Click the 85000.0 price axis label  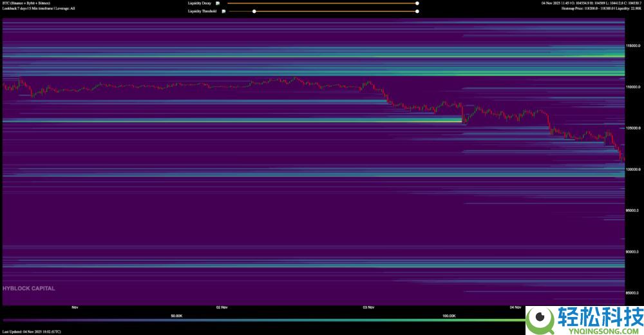pos(632,292)
